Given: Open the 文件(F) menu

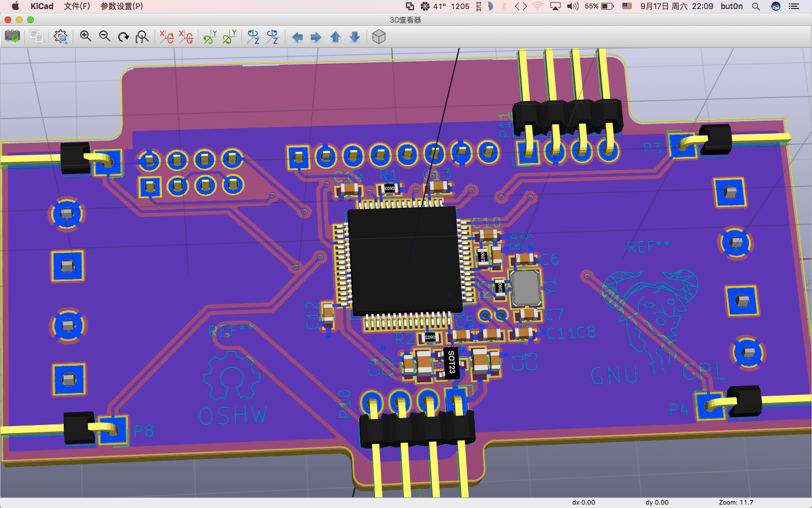Looking at the screenshot, I should [x=77, y=6].
